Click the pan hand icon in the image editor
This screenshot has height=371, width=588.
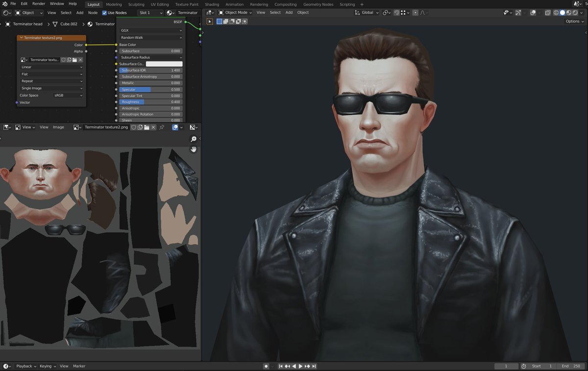(x=194, y=149)
